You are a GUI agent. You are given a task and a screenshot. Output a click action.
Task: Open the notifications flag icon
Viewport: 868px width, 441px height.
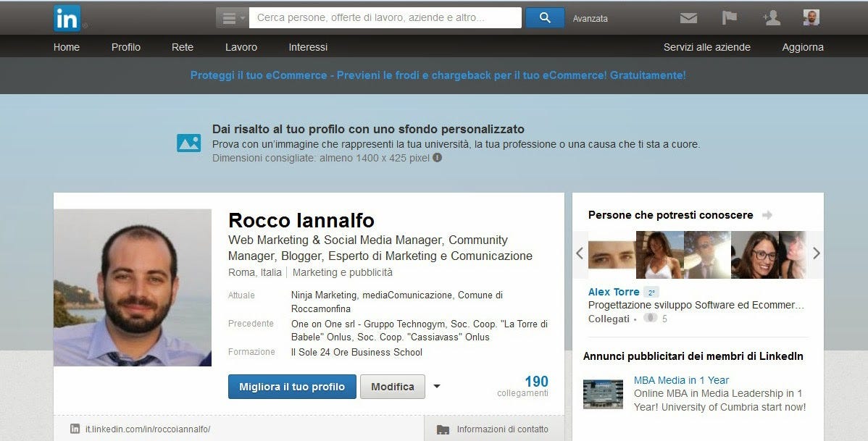[x=730, y=17]
